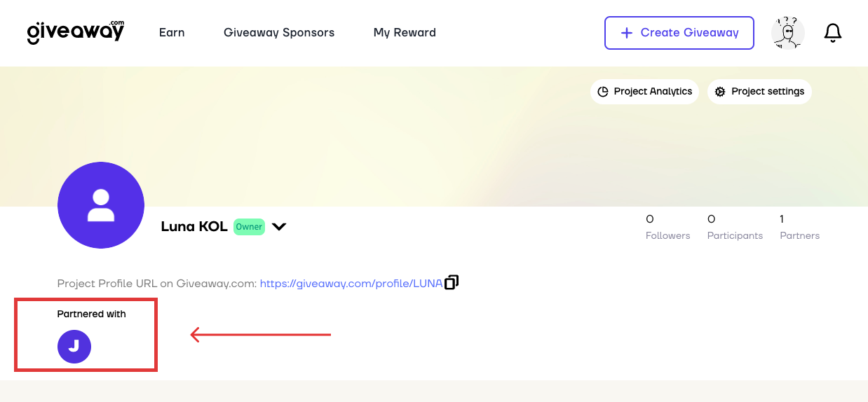Click the gear icon in Project settings
The width and height of the screenshot is (868, 402).
[720, 92]
